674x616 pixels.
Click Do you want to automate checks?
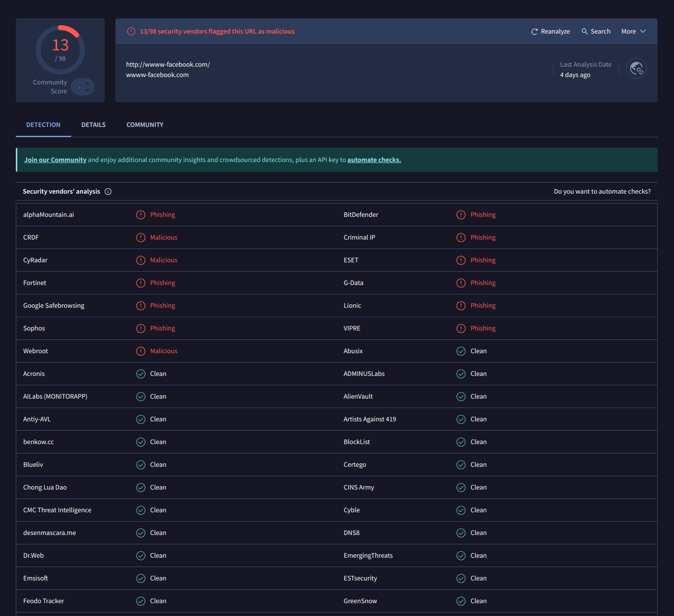pos(602,192)
